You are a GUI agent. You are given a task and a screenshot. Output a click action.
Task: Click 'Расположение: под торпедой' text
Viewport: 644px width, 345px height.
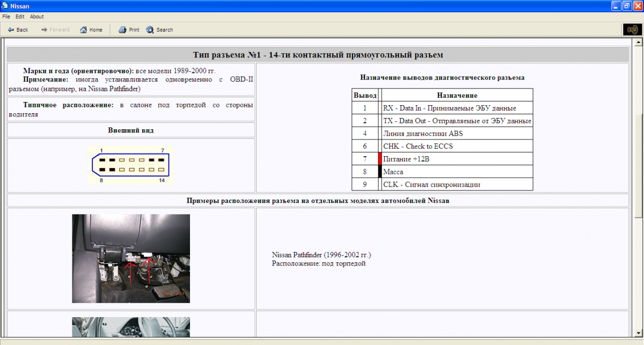[x=319, y=263]
